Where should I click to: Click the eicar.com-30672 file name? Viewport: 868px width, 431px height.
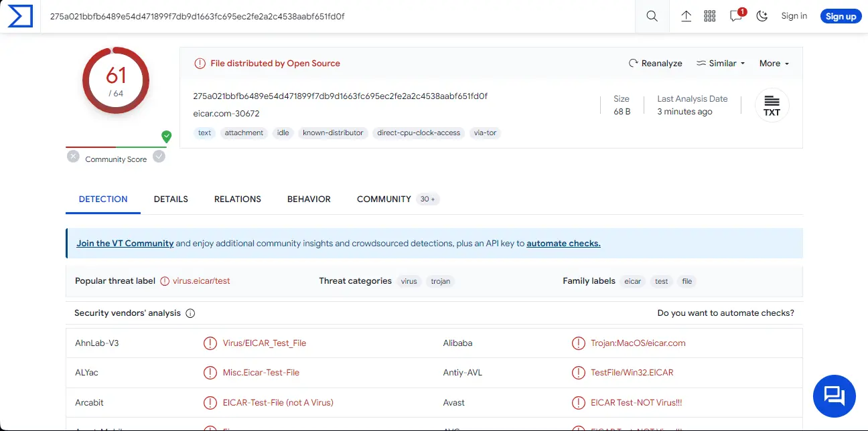226,114
